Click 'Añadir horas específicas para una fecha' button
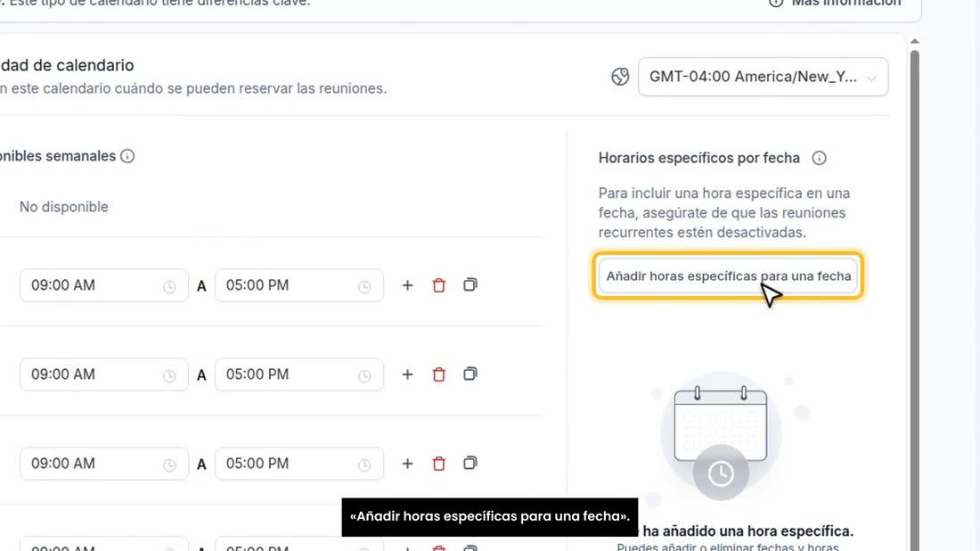 point(728,275)
